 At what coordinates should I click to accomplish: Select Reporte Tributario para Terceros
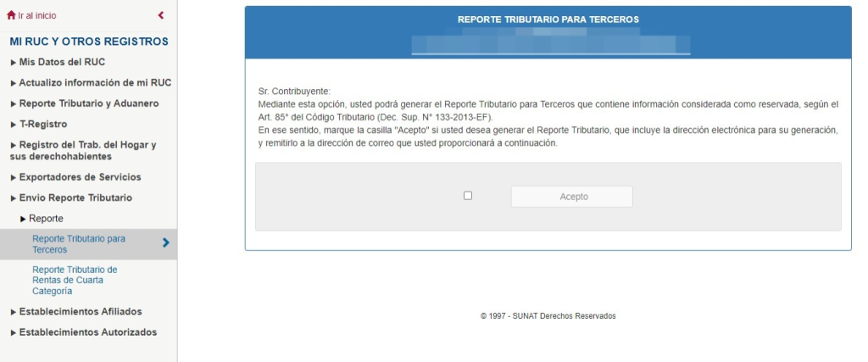point(78,243)
